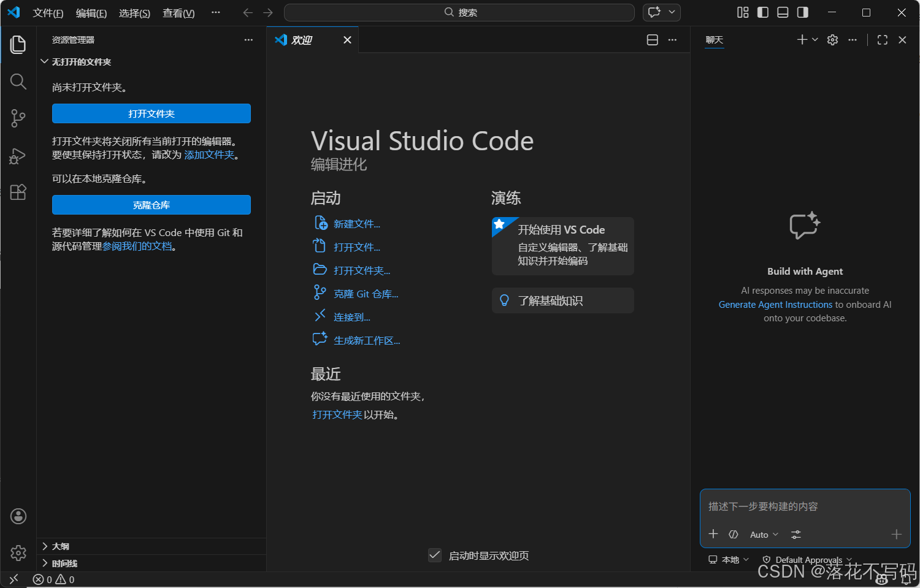Open the Accounts menu icon
This screenshot has height=588, width=920.
pyautogui.click(x=18, y=516)
